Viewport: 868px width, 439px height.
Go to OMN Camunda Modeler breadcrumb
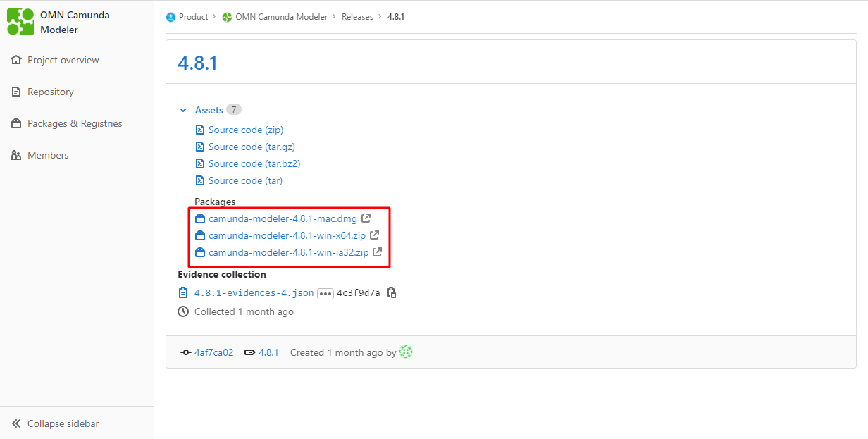coord(282,16)
